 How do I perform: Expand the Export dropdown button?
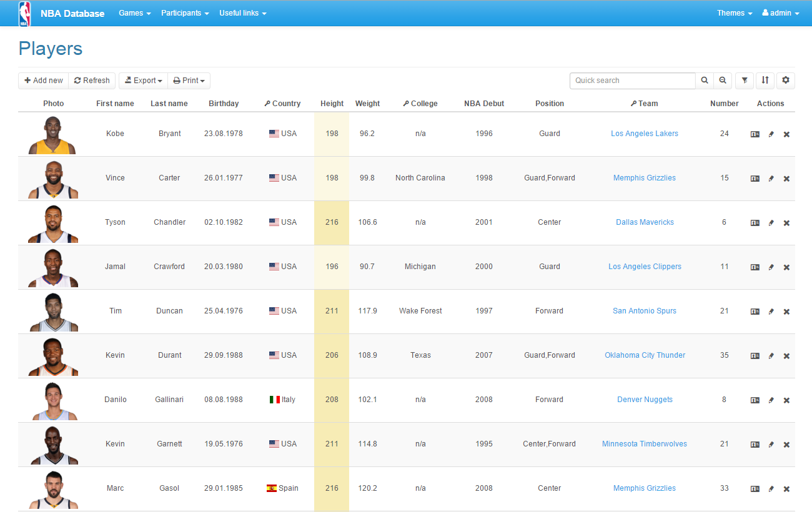pos(143,81)
